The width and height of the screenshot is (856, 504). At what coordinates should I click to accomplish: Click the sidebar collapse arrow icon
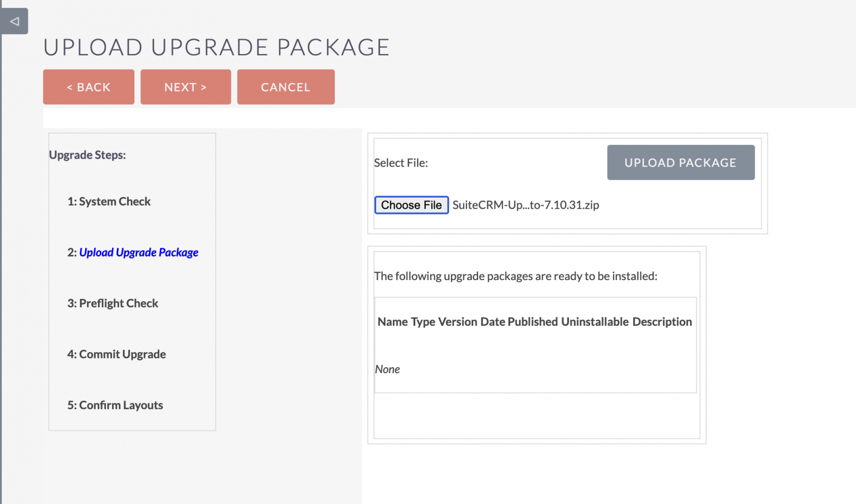click(13, 21)
